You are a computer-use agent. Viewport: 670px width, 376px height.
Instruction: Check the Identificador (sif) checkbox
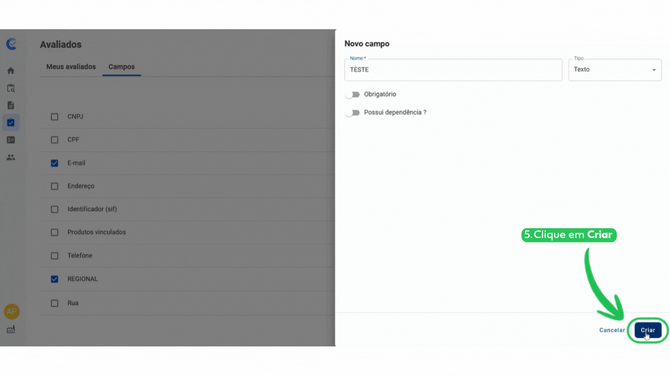click(x=54, y=209)
